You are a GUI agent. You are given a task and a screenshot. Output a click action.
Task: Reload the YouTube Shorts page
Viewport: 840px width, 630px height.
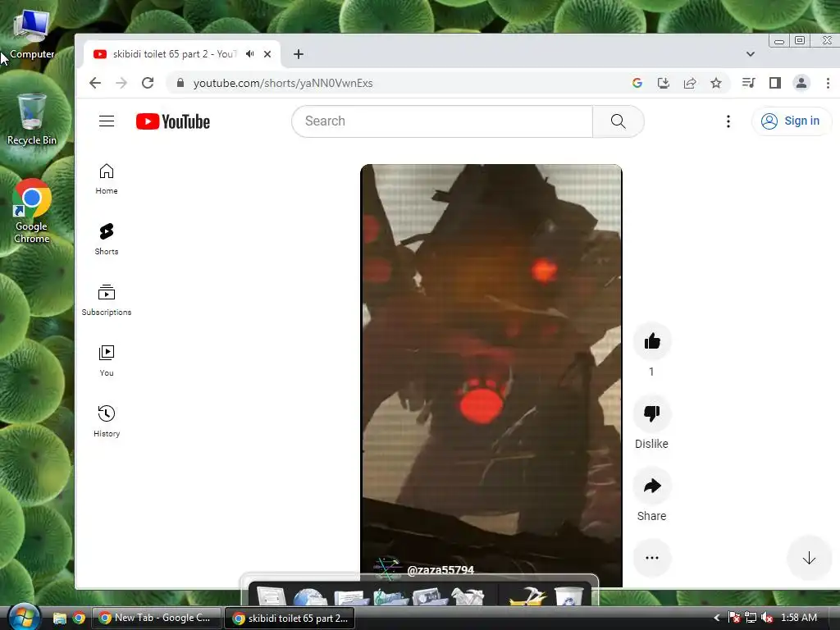[148, 83]
